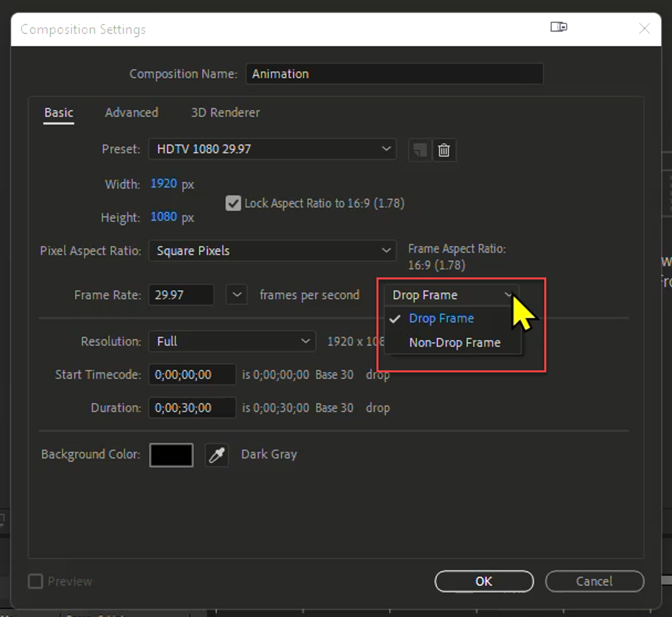The width and height of the screenshot is (672, 617).
Task: Click the Duration timecode field
Action: click(x=192, y=408)
